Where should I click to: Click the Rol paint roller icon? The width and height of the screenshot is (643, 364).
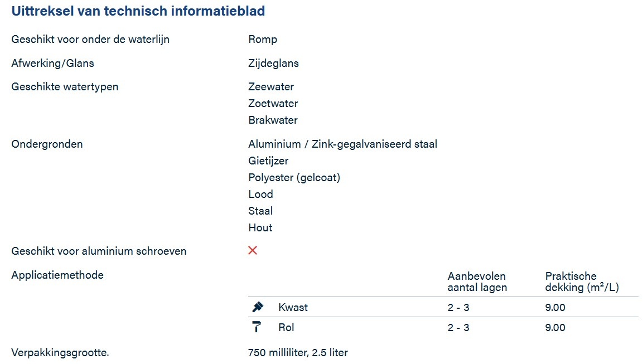(257, 327)
